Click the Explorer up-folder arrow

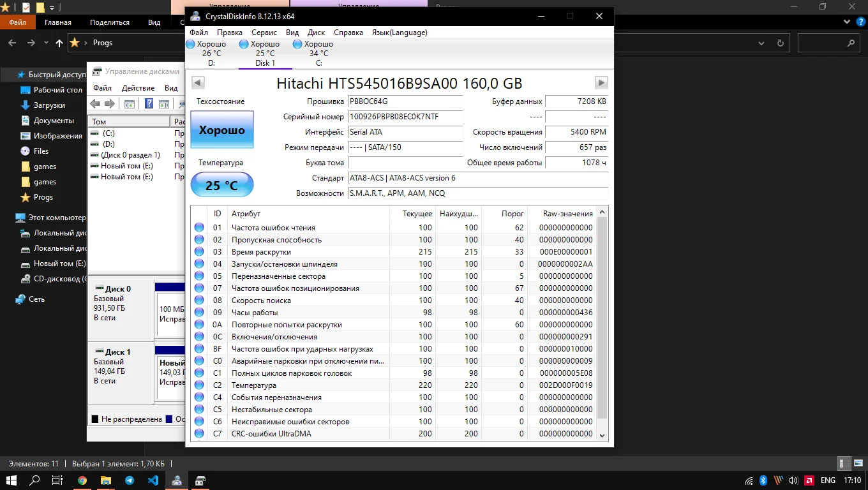[x=59, y=43]
